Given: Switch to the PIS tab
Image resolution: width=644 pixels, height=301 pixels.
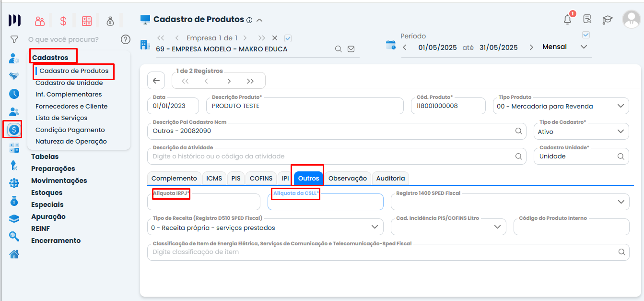Looking at the screenshot, I should coord(236,178).
